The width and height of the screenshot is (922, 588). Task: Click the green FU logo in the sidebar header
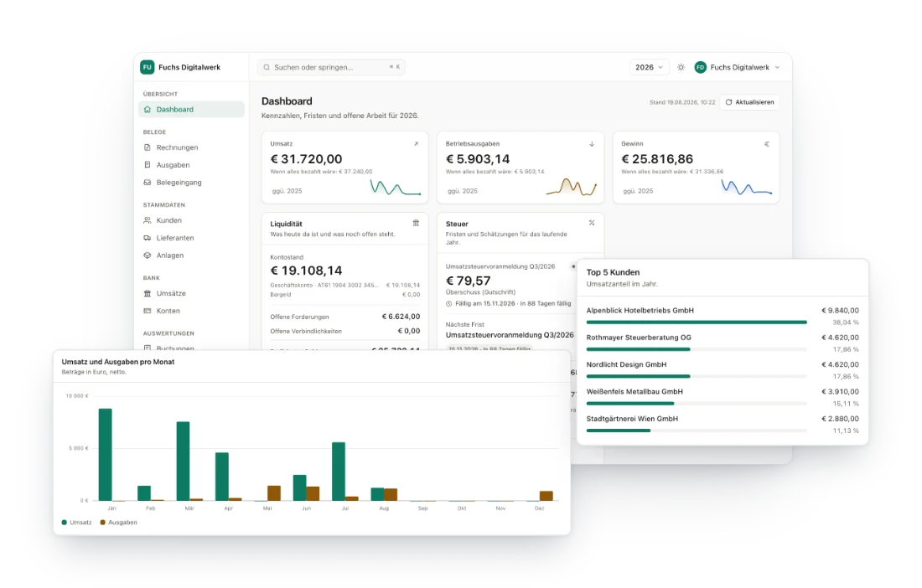click(x=147, y=67)
